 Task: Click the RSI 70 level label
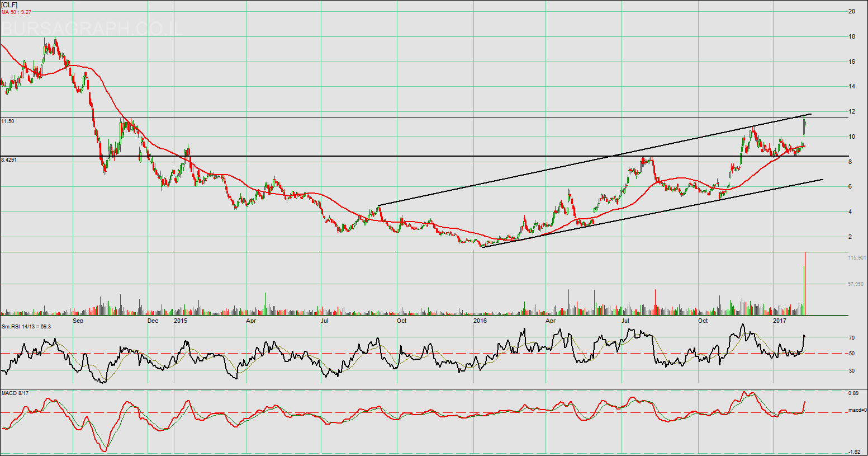click(852, 338)
